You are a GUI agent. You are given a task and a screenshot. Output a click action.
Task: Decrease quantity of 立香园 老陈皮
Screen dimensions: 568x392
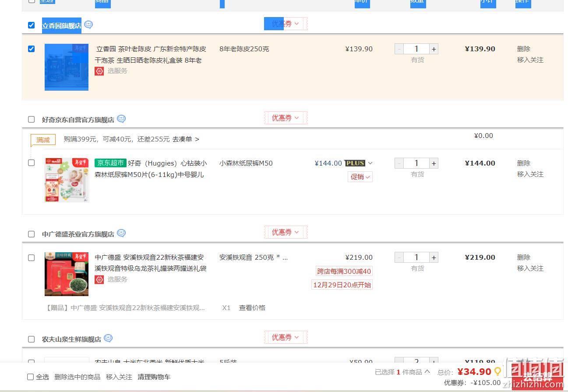point(399,49)
